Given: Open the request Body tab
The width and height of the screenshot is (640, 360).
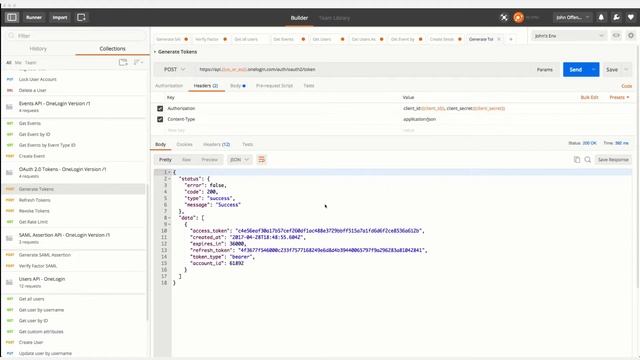Looking at the screenshot, I should tap(238, 86).
